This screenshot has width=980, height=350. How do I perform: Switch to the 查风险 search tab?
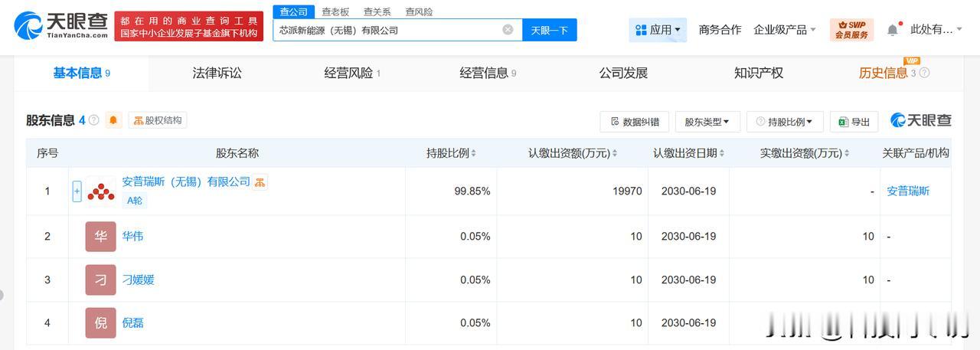(418, 11)
